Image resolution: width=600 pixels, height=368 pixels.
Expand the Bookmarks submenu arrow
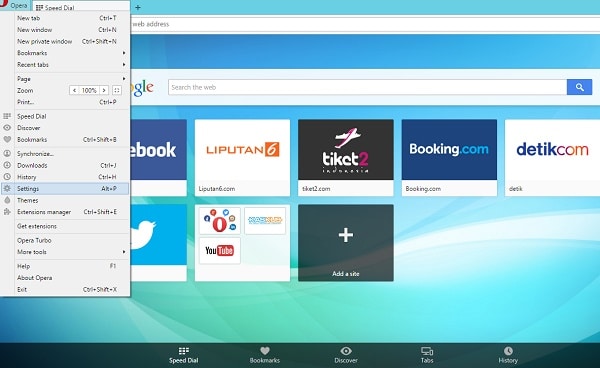pos(124,53)
